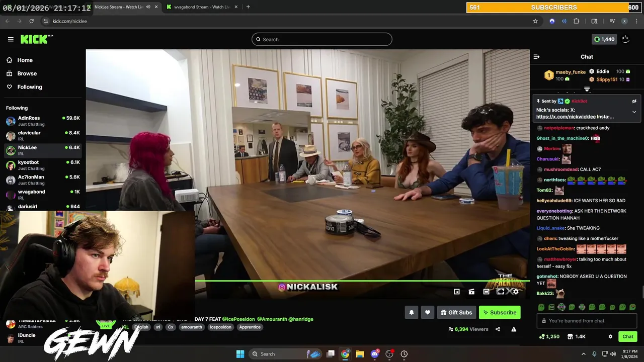Open Windows Start menu
This screenshot has width=644, height=362.
[240, 354]
